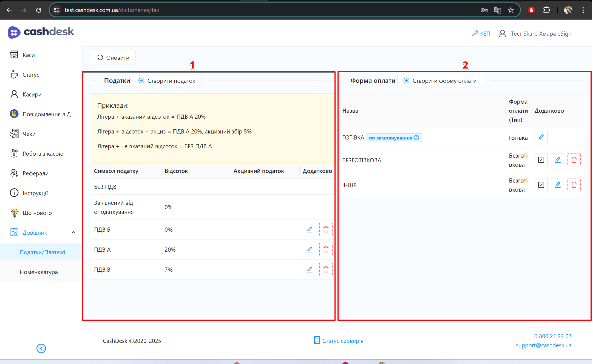Screen dimensions: 593x364
Task: Delete the БЕЗГОТІВКОВА payment form
Action: (574, 160)
